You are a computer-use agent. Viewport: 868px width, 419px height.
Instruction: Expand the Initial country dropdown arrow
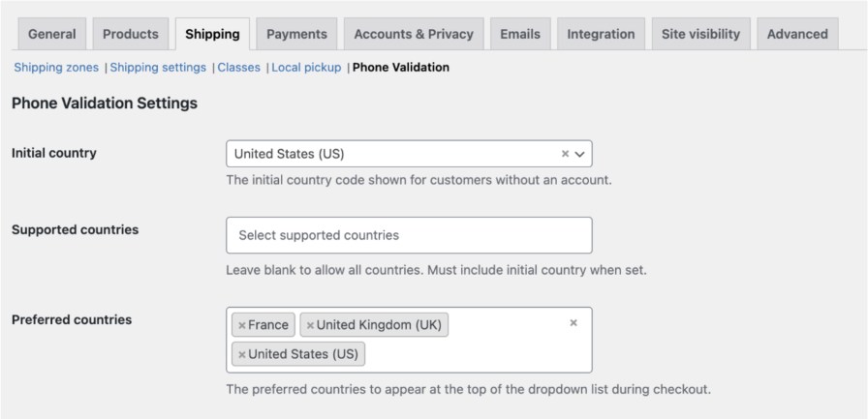(x=580, y=154)
